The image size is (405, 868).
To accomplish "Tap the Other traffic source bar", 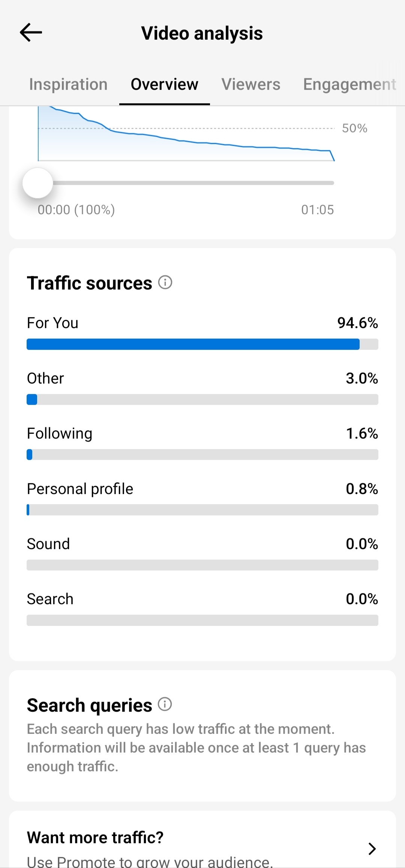I will coord(202,399).
